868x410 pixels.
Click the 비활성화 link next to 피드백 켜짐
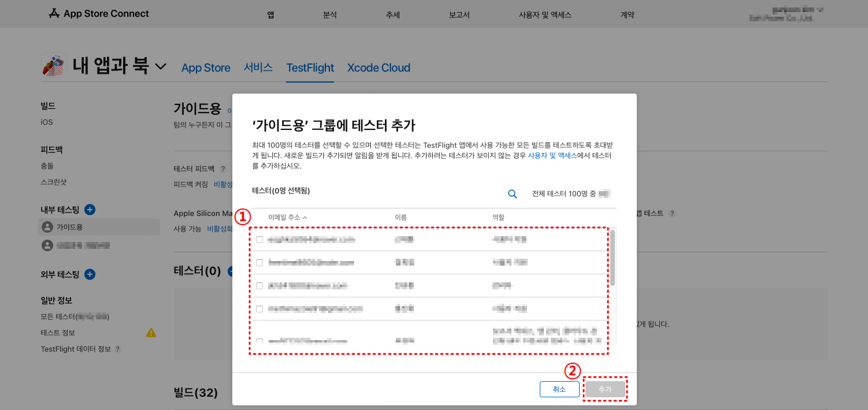click(224, 184)
